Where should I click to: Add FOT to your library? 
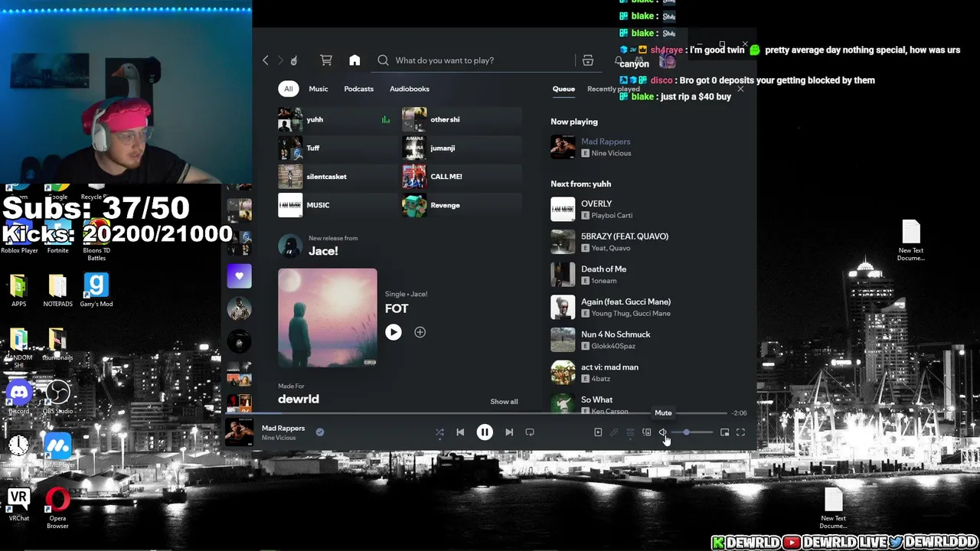[x=420, y=332]
